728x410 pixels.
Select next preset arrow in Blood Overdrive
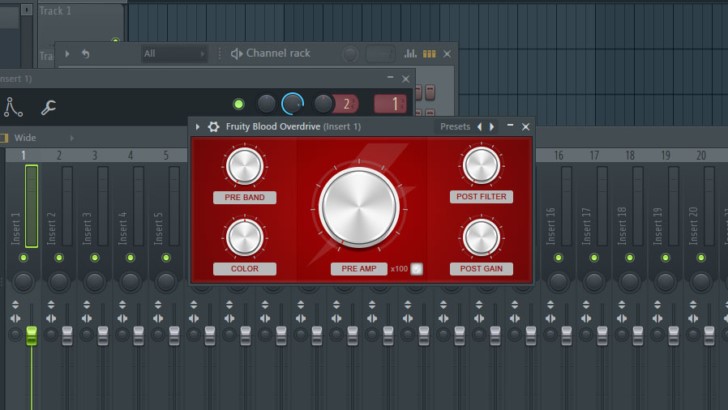(x=492, y=126)
